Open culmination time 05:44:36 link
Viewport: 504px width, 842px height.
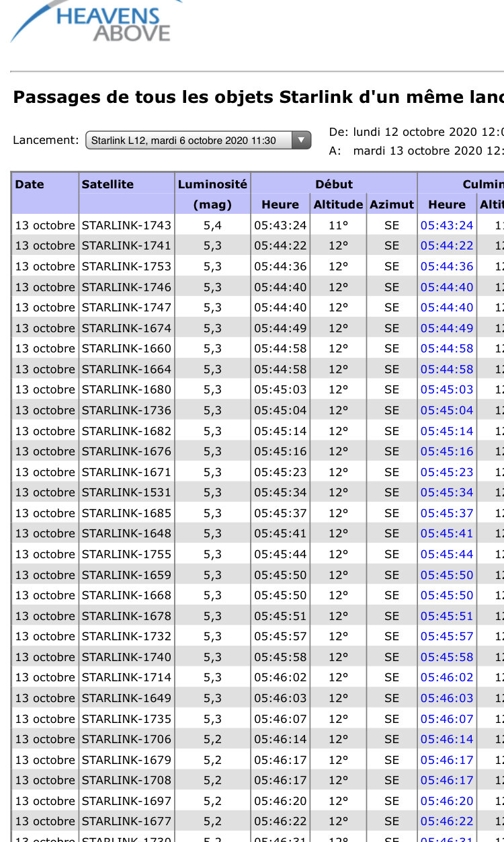[447, 266]
